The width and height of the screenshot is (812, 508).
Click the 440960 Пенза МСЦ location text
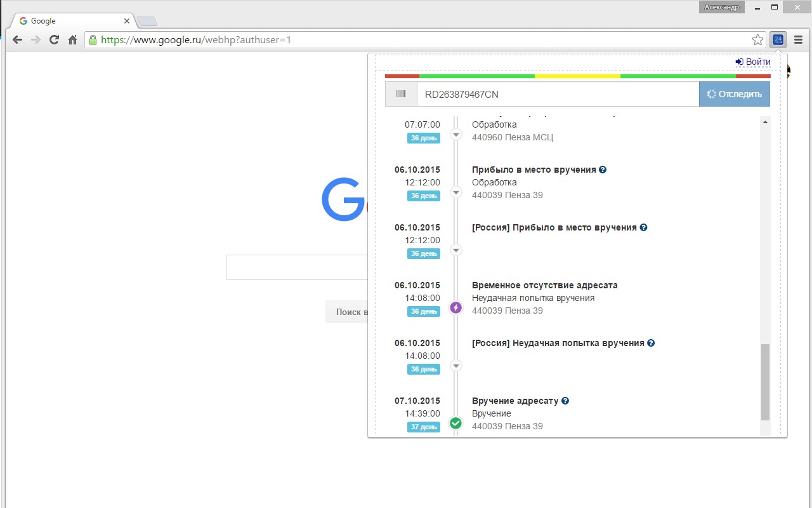513,137
